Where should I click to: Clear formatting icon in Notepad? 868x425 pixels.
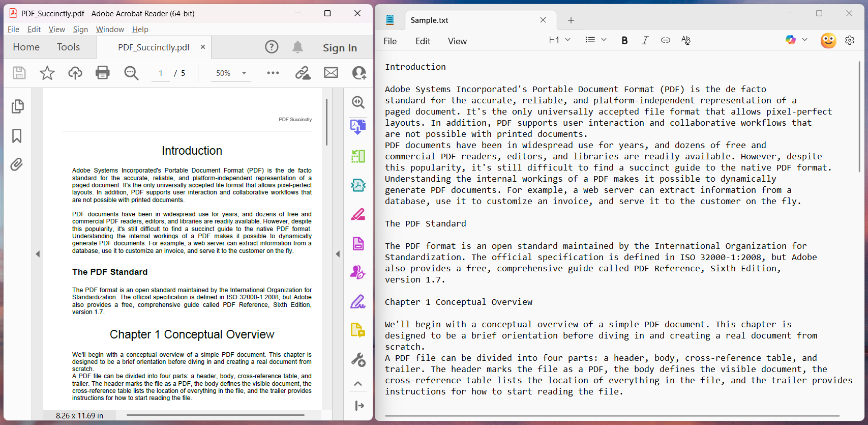click(686, 40)
